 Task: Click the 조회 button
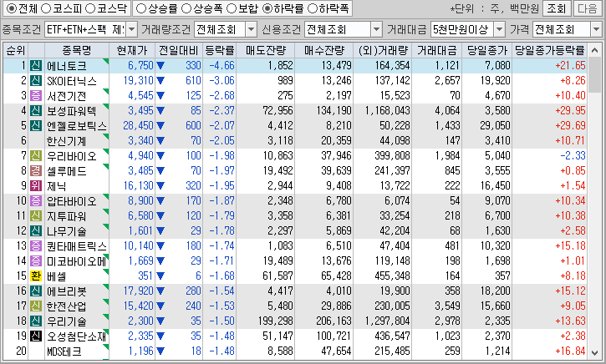557,8
